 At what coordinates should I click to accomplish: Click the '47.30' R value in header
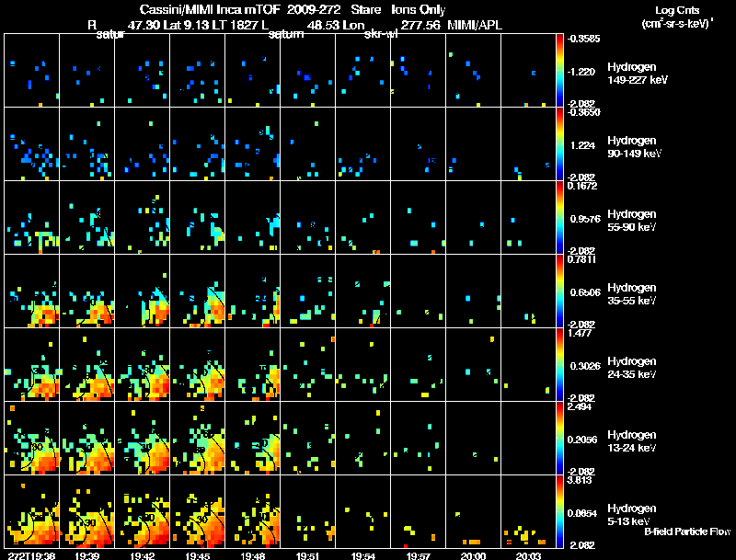(x=144, y=26)
